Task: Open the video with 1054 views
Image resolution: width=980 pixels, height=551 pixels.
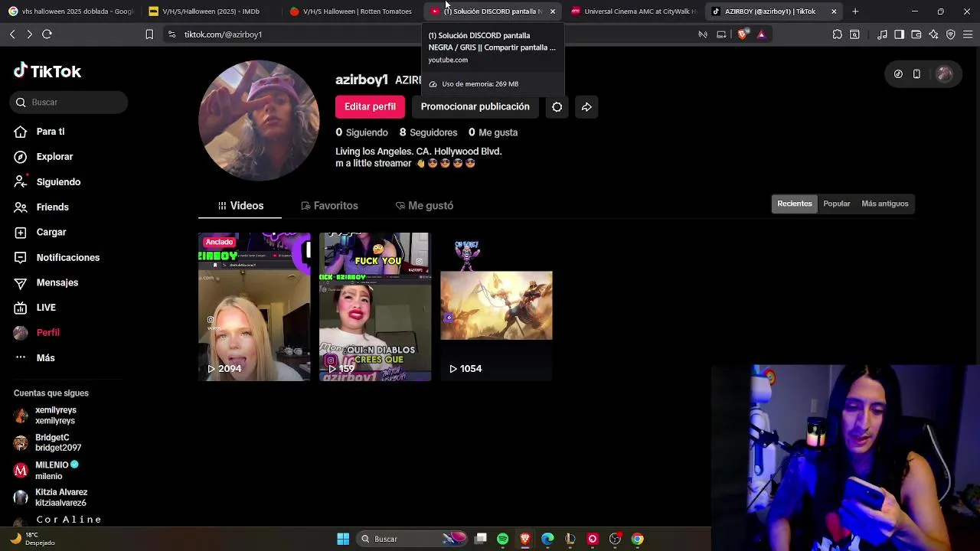Action: 496,307
